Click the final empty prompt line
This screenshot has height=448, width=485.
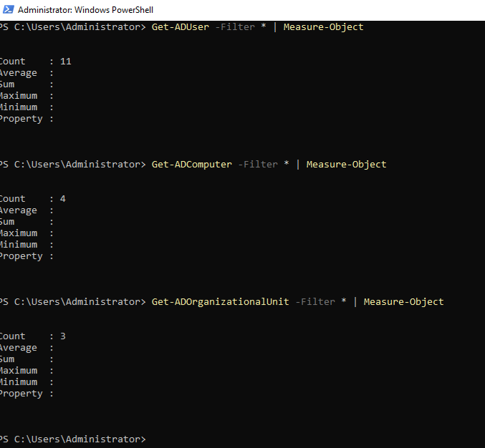point(72,439)
